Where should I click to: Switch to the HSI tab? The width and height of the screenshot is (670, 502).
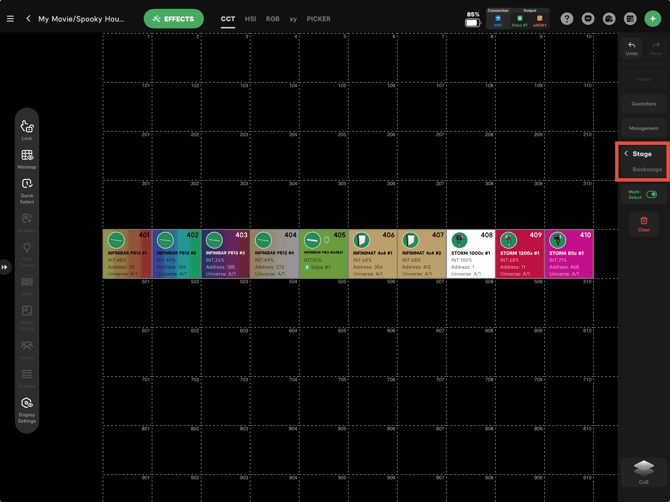pos(250,19)
